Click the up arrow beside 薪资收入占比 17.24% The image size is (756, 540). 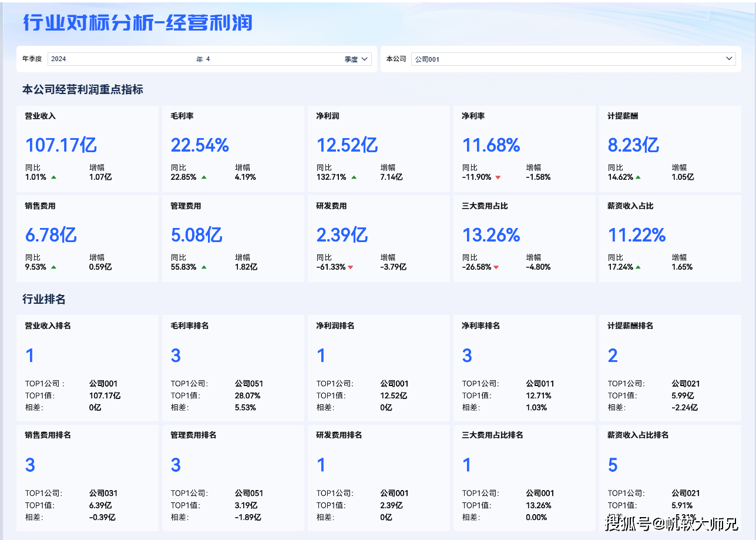point(638,267)
